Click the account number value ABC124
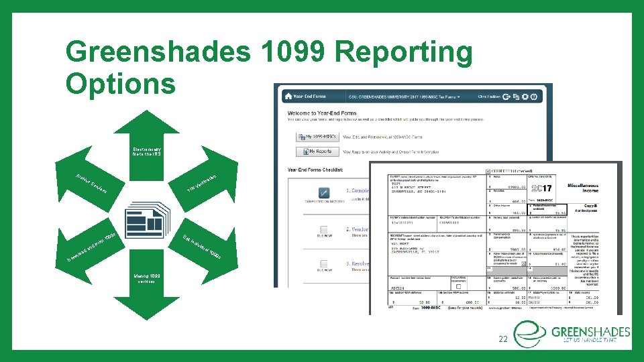The image size is (644, 362). [x=398, y=288]
